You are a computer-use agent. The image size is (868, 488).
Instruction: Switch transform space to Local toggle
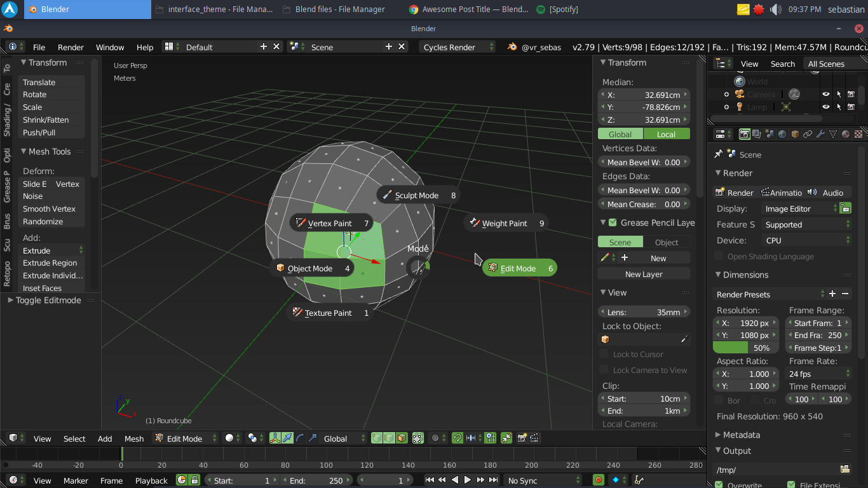click(x=667, y=134)
